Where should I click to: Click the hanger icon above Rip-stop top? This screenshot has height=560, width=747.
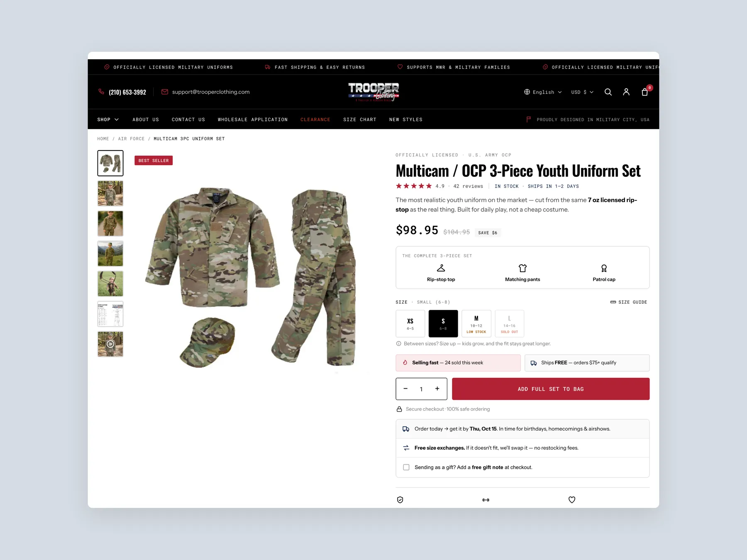(x=441, y=268)
